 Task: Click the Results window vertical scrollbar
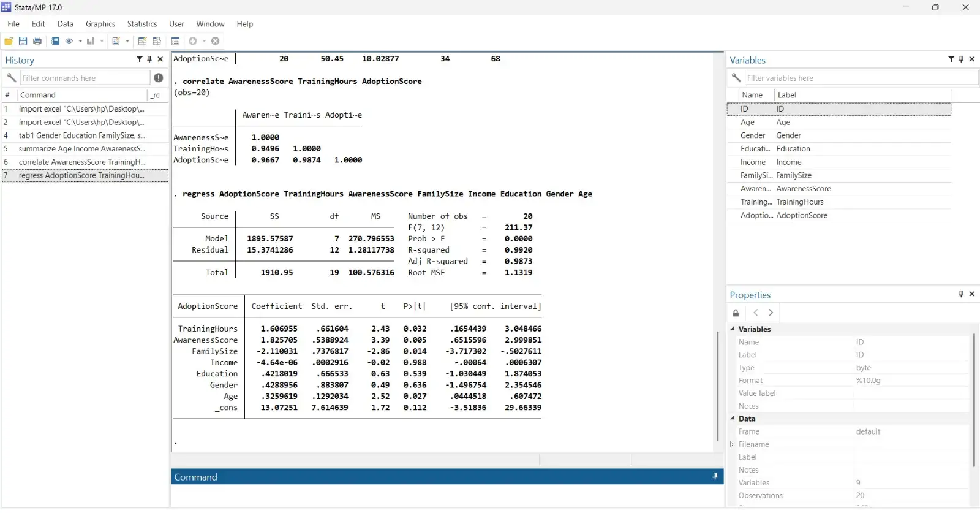(x=718, y=386)
